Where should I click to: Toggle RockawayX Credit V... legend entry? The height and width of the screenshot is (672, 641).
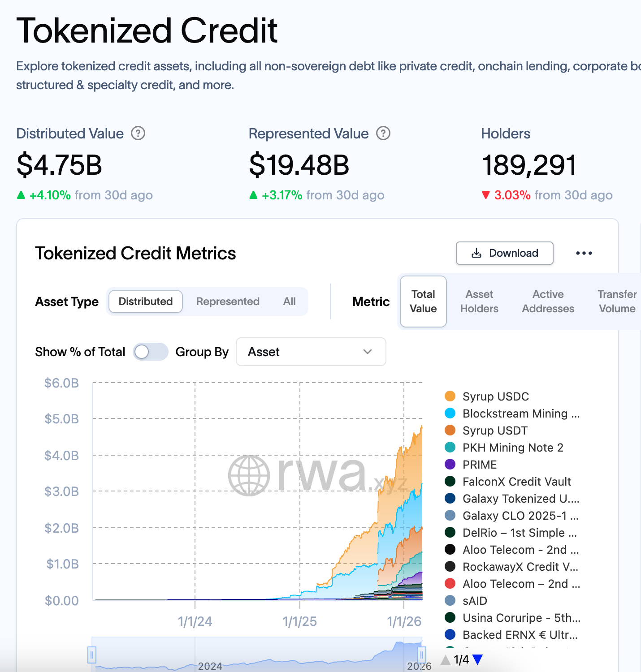512,567
